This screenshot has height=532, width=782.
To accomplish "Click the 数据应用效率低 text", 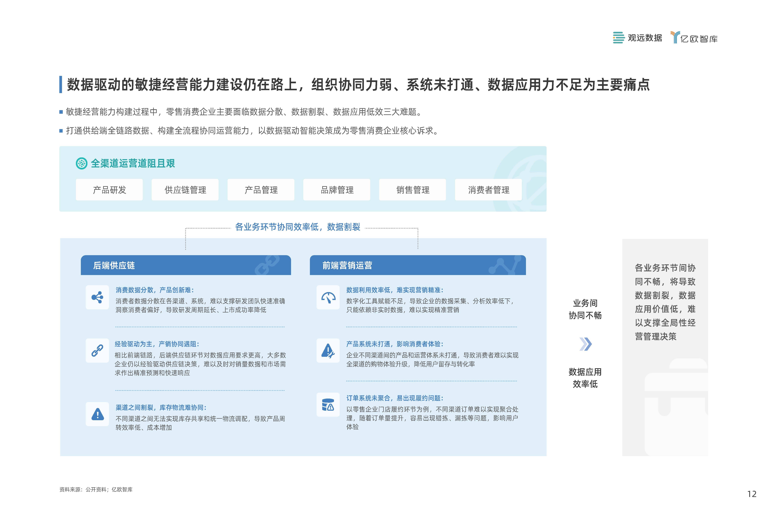I will [x=585, y=378].
